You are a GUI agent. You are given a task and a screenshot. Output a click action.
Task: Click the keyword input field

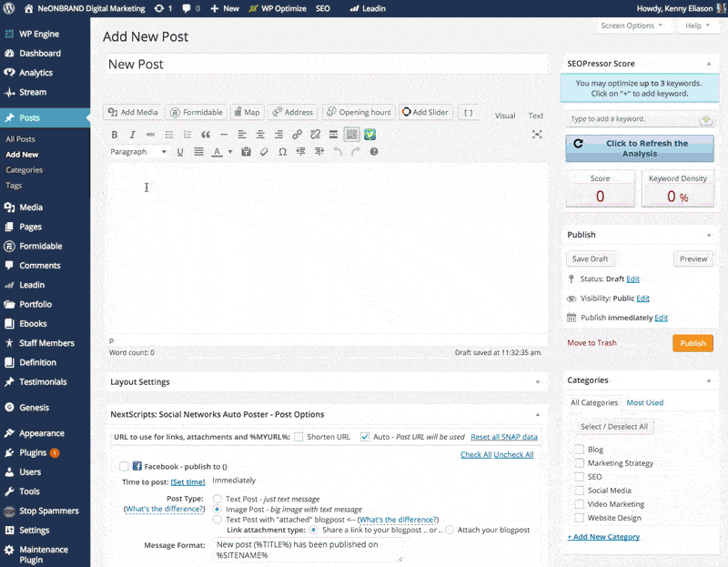click(632, 119)
